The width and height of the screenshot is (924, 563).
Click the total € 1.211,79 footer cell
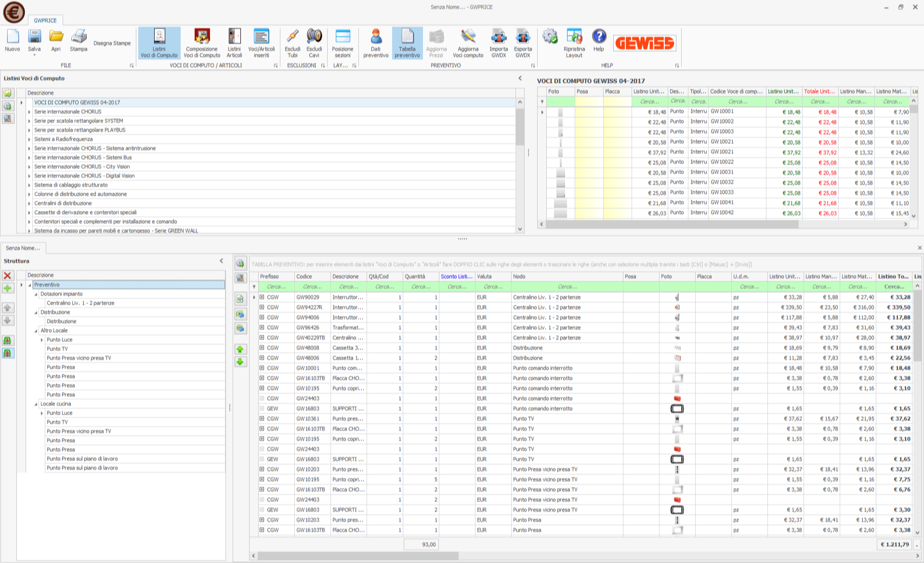click(895, 545)
